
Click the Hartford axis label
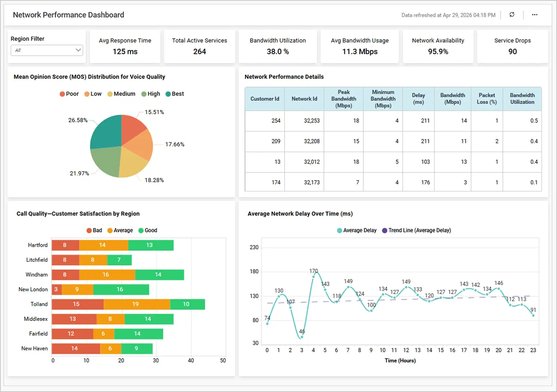coord(38,245)
